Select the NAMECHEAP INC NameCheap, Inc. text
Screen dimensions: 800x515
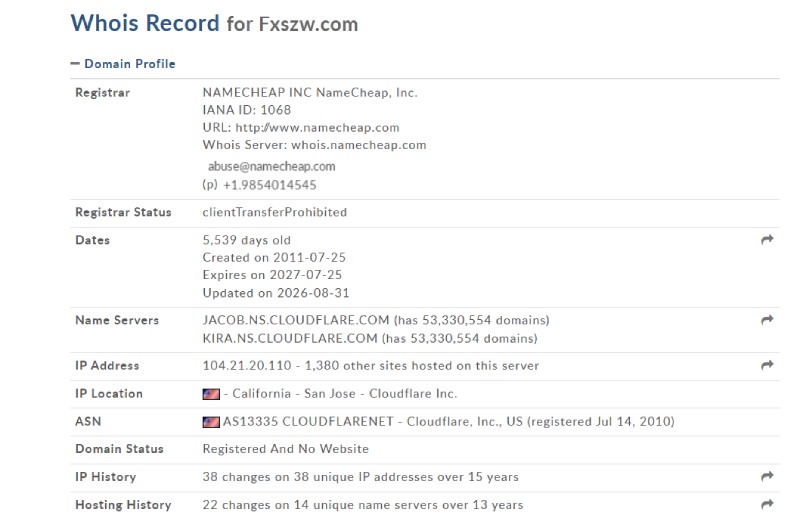(310, 92)
